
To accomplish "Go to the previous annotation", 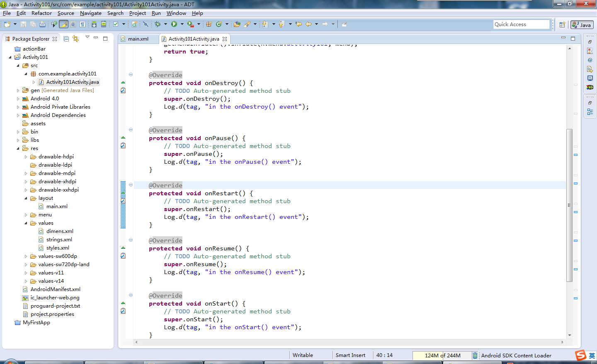I will [282, 24].
